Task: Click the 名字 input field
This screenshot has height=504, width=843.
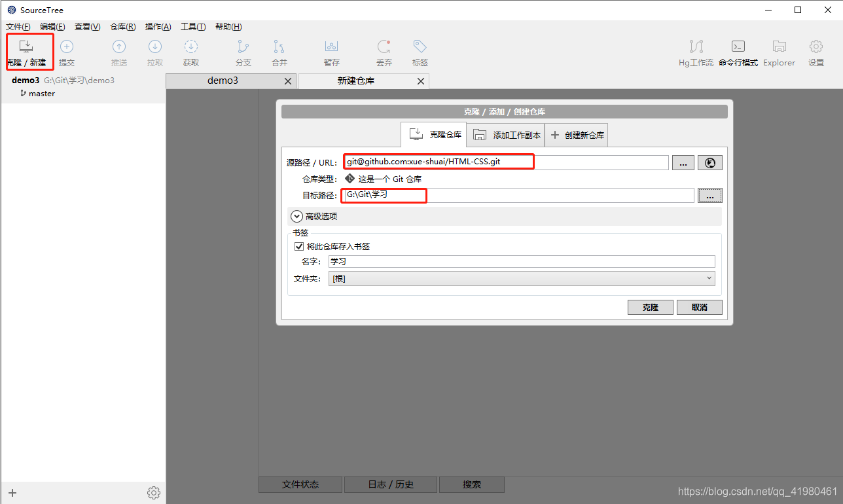Action: 522,261
